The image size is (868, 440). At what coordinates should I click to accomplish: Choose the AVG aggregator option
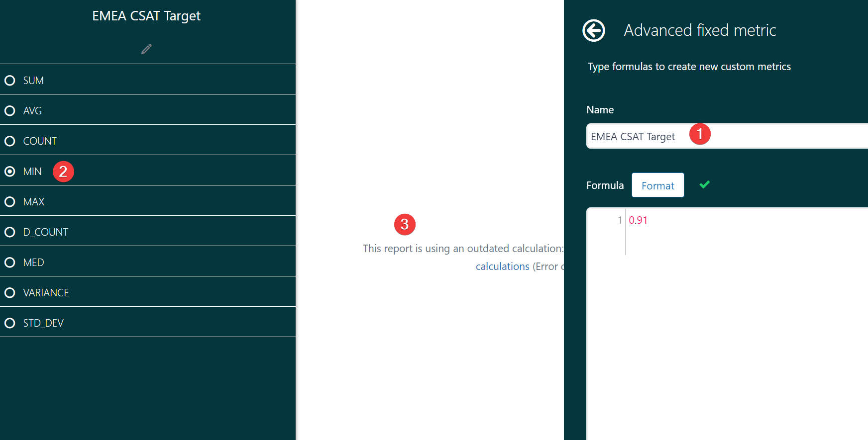10,111
